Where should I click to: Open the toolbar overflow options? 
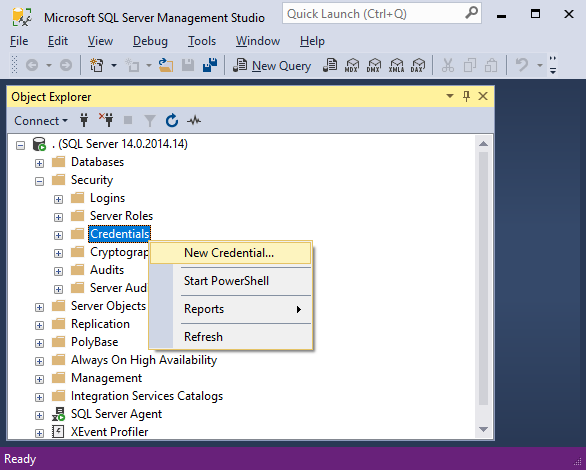[553, 65]
